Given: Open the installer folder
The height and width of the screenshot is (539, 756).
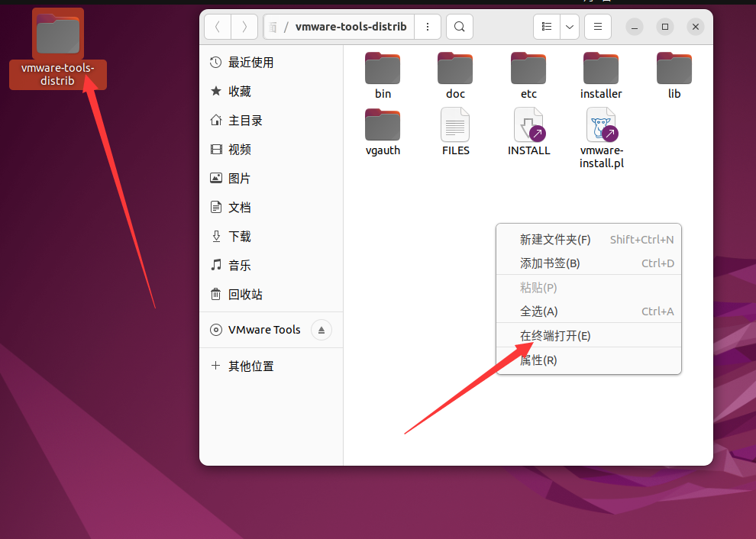Looking at the screenshot, I should click(601, 76).
